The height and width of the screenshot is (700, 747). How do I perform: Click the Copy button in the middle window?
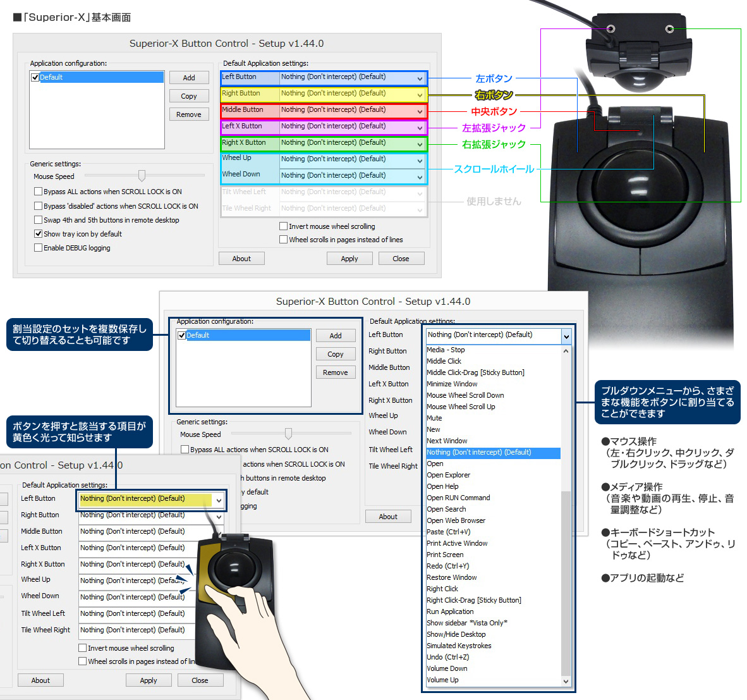pyautogui.click(x=336, y=354)
